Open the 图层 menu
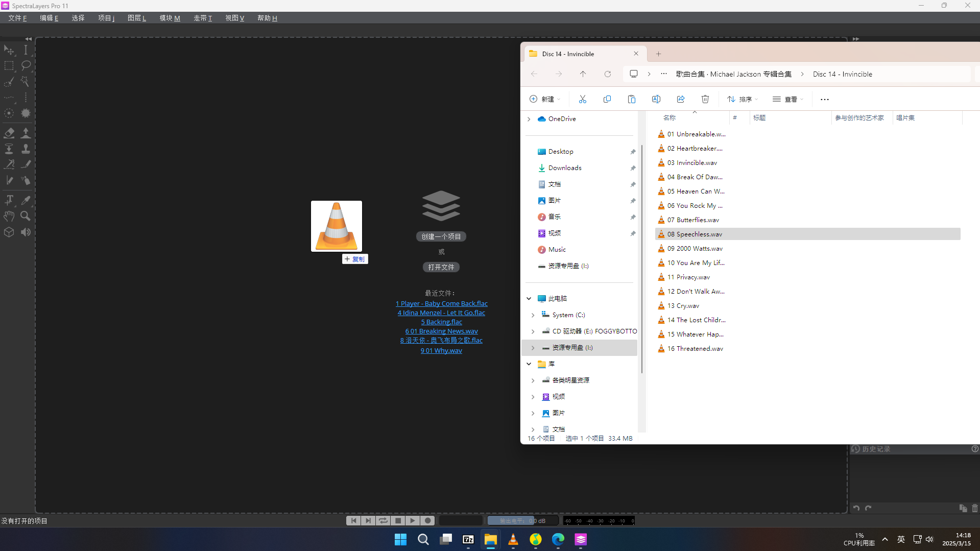This screenshot has height=551, width=980. point(137,18)
